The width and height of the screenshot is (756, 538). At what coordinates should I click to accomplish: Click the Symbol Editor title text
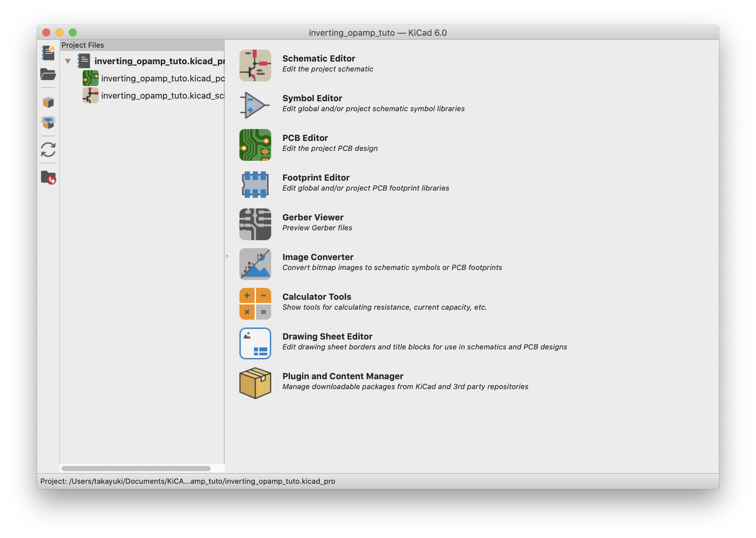(312, 98)
